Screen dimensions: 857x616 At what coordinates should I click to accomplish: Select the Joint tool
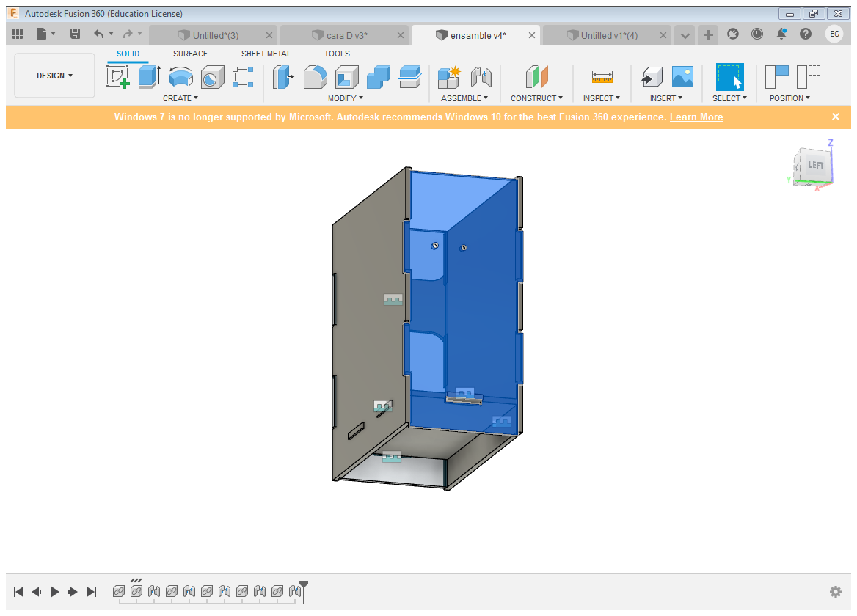(x=481, y=76)
